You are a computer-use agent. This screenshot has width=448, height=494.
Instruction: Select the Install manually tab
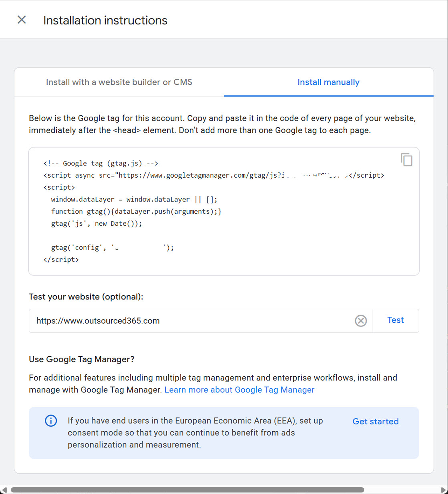329,82
